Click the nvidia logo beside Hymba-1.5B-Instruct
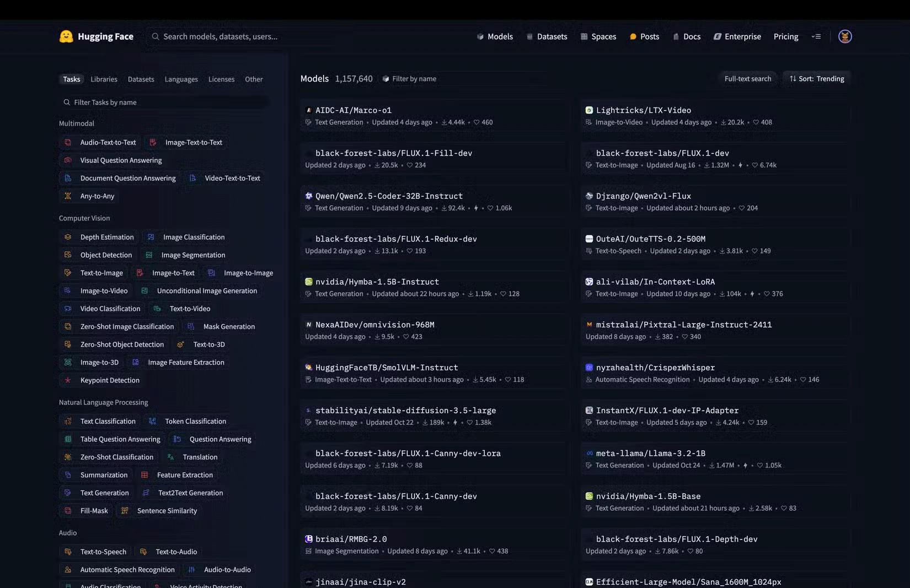This screenshot has height=588, width=910. (309, 282)
